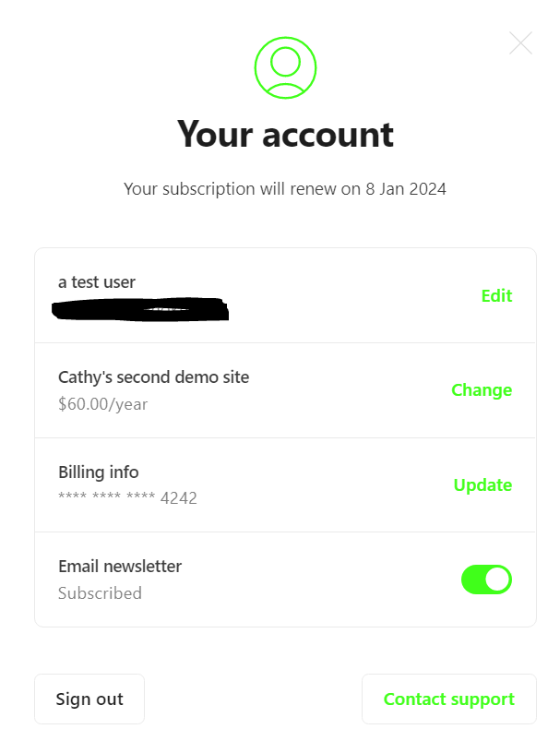
Task: Select the 'a test user' name text
Action: [x=97, y=282]
